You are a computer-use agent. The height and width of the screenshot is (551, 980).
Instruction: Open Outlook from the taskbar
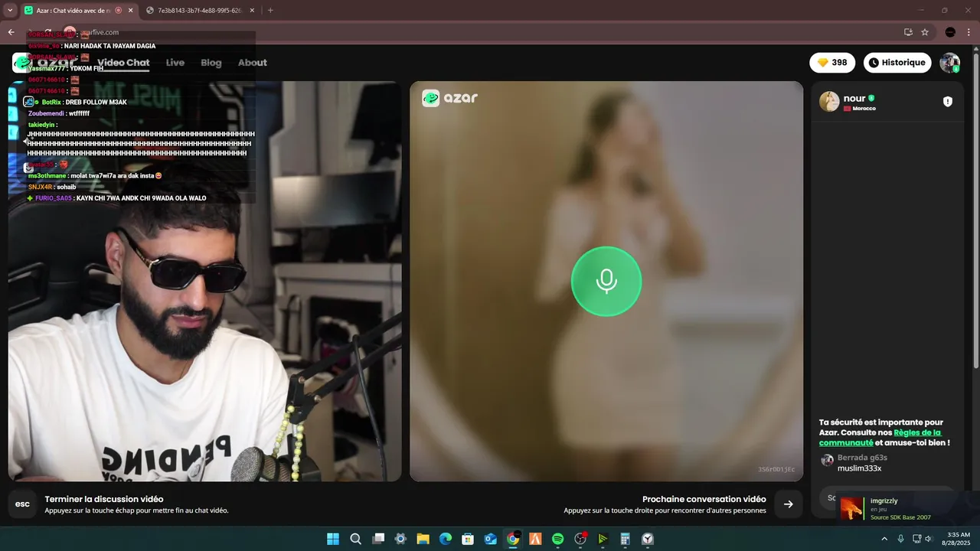pyautogui.click(x=490, y=539)
